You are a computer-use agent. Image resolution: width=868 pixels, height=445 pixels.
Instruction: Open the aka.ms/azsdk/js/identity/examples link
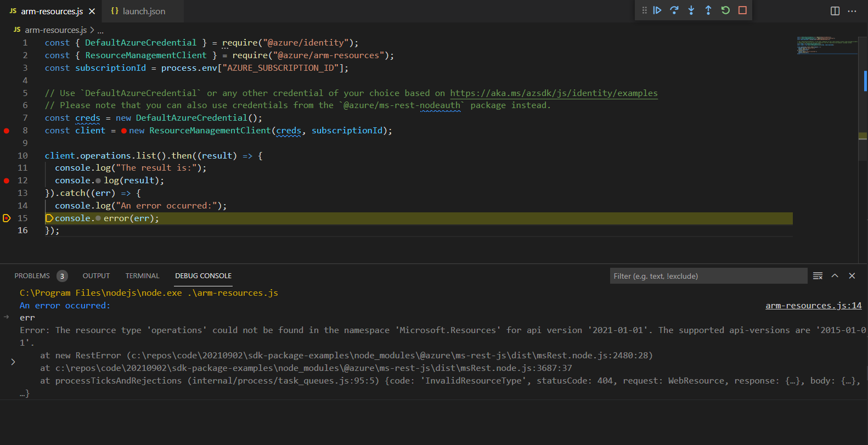pyautogui.click(x=554, y=93)
